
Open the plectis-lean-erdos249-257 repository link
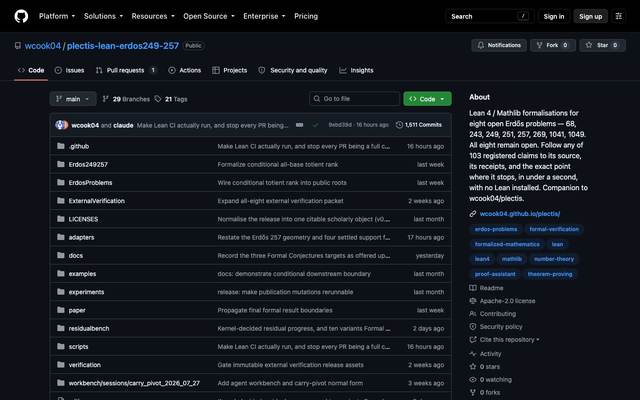point(122,46)
